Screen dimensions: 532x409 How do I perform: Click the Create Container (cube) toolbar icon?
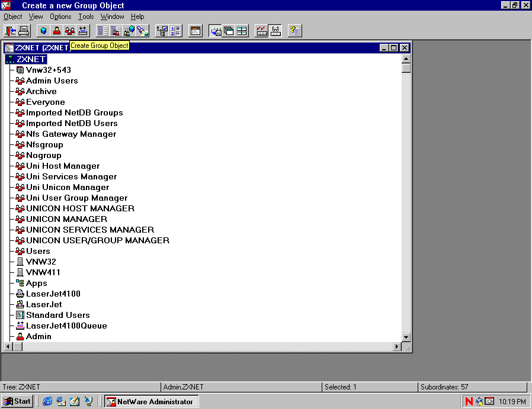[x=43, y=31]
